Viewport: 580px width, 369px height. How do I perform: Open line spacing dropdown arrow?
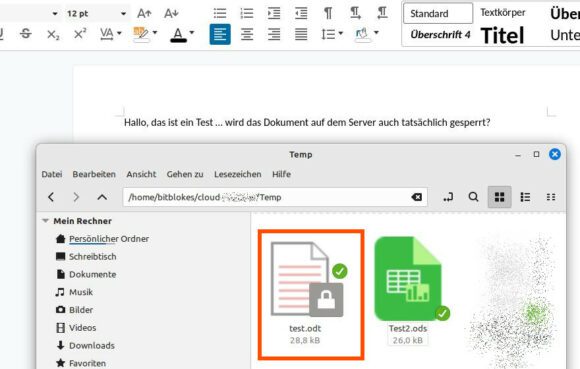[x=341, y=33]
